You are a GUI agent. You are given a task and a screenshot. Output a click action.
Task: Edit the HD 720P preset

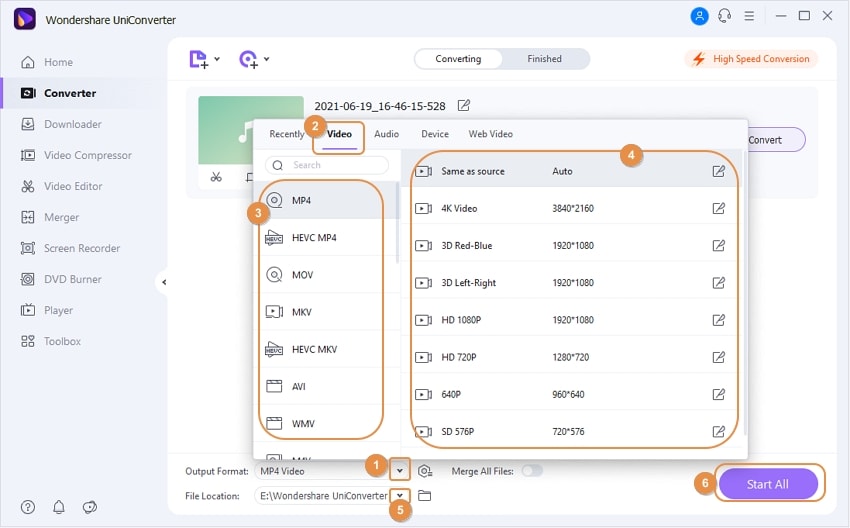[718, 357]
